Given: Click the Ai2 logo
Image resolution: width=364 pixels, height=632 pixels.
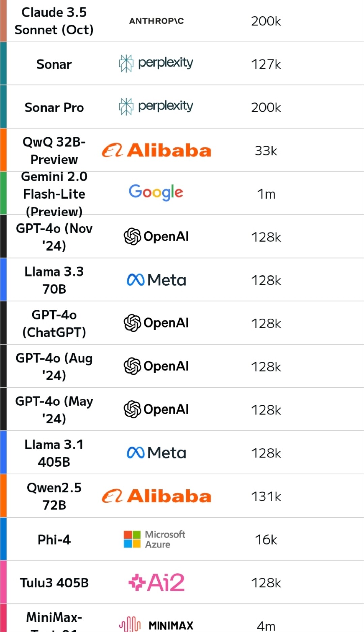Looking at the screenshot, I should pyautogui.click(x=156, y=582).
